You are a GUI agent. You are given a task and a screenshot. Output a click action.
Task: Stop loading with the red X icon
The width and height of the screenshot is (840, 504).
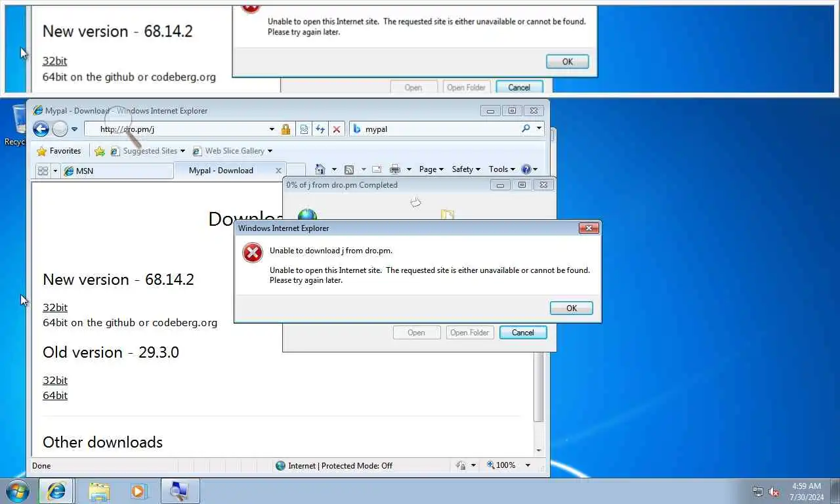point(337,129)
